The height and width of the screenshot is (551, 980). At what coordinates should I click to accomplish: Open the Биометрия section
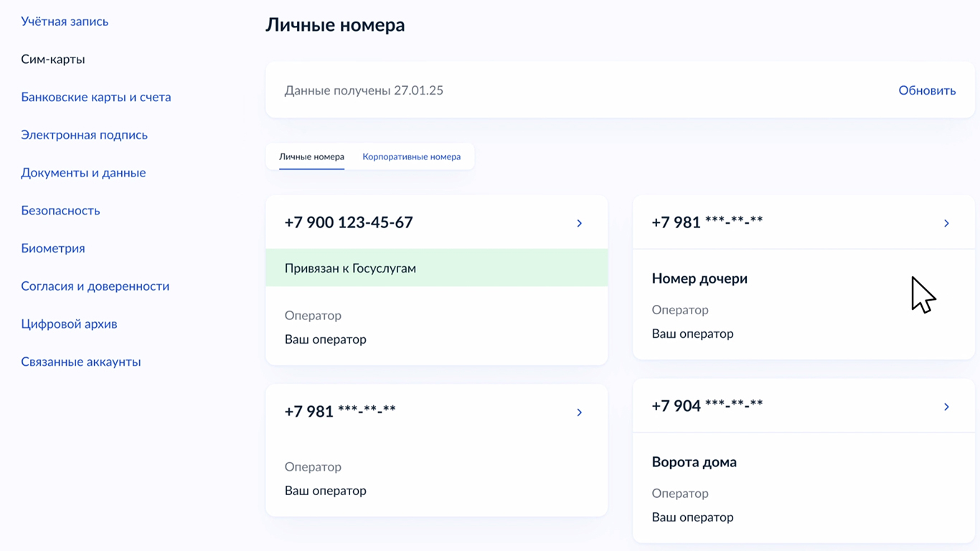tap(53, 248)
